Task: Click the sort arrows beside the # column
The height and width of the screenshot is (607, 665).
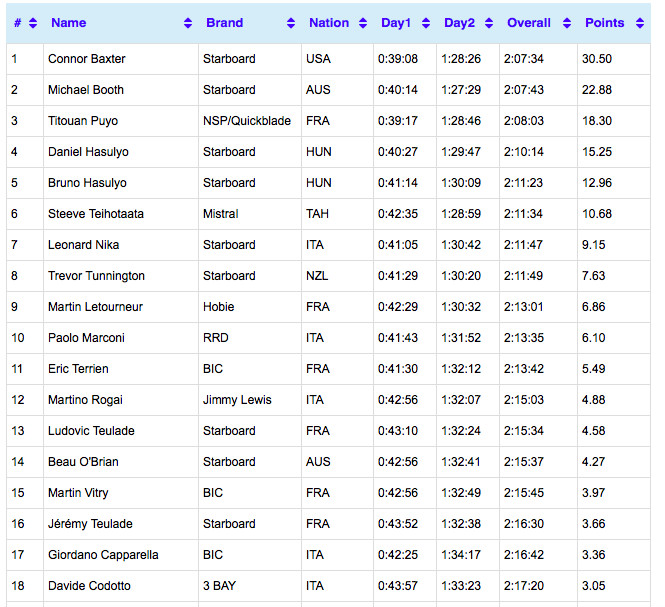Action: point(33,23)
